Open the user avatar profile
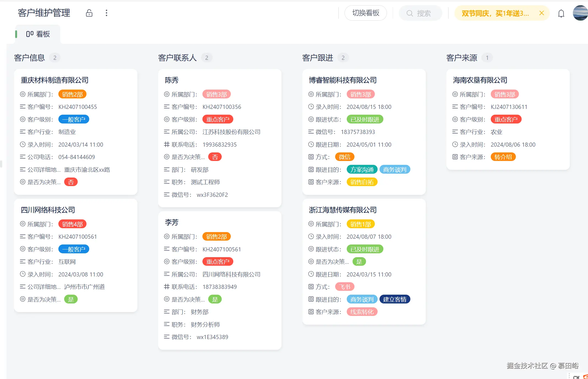The width and height of the screenshot is (588, 379). (x=580, y=13)
